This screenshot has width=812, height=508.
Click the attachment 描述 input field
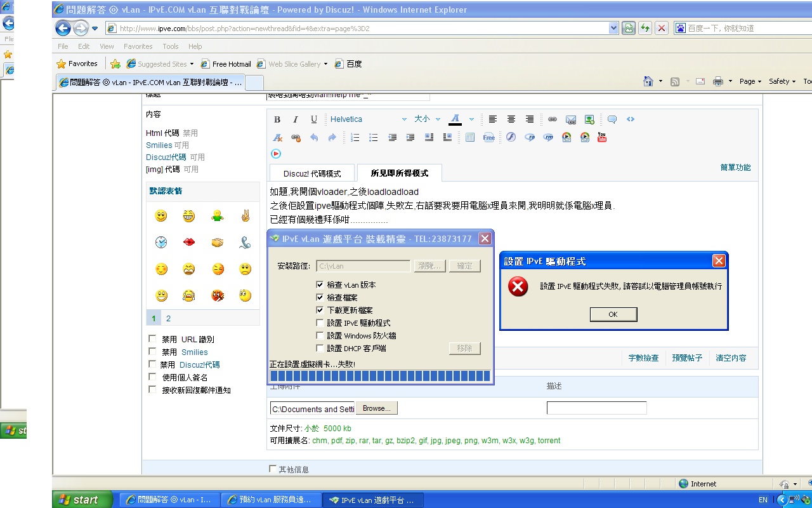pos(597,408)
